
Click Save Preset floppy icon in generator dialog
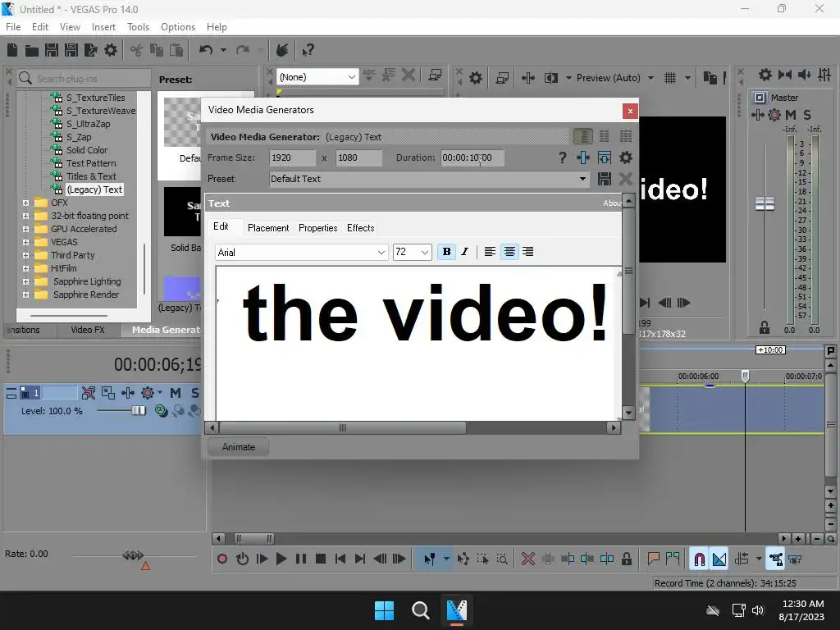pos(605,179)
